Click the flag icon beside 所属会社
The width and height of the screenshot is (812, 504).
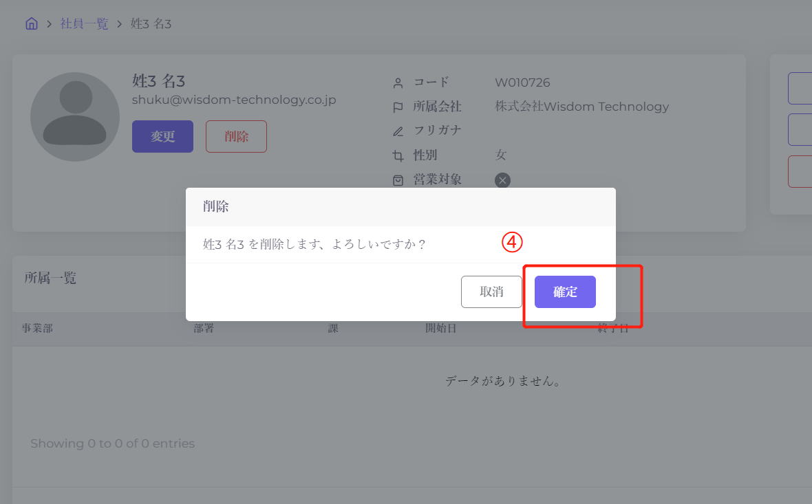coord(398,107)
